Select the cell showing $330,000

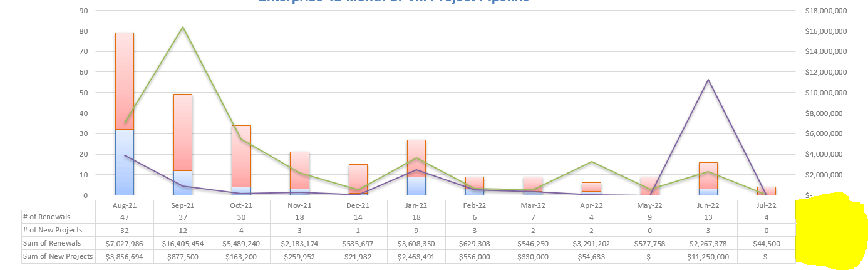(533, 256)
